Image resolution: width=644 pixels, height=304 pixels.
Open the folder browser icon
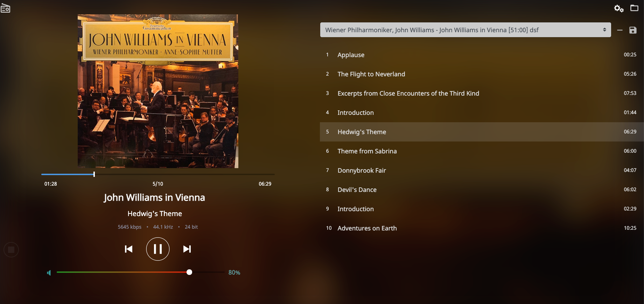click(634, 8)
